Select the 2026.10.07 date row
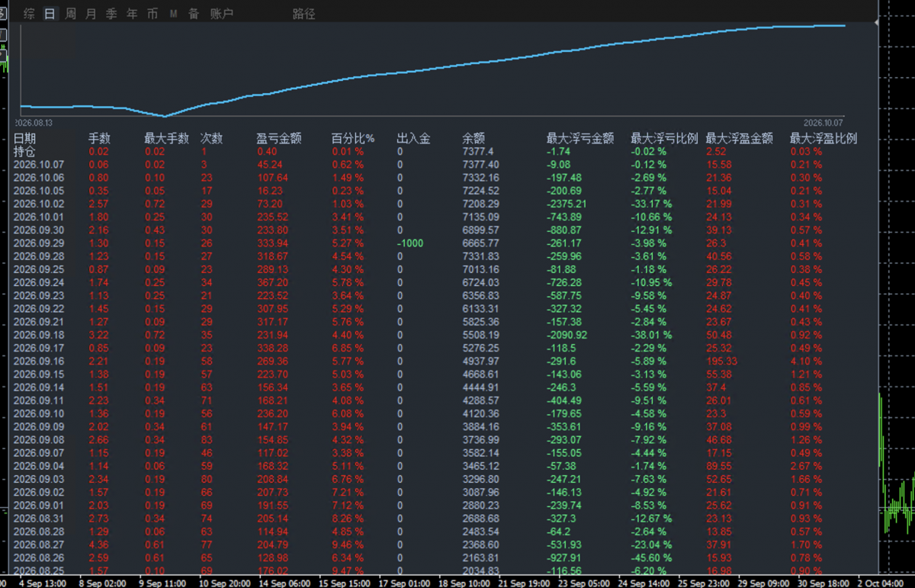This screenshot has height=588, width=915. tap(40, 164)
